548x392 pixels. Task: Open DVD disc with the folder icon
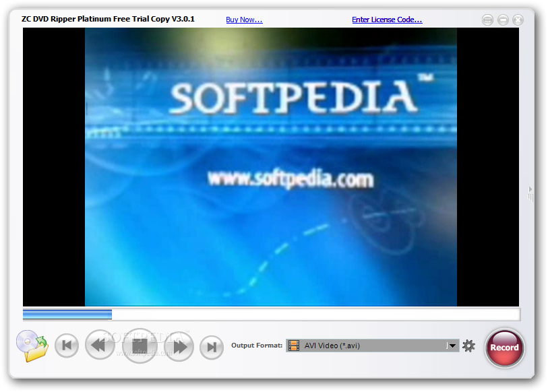[x=32, y=346]
